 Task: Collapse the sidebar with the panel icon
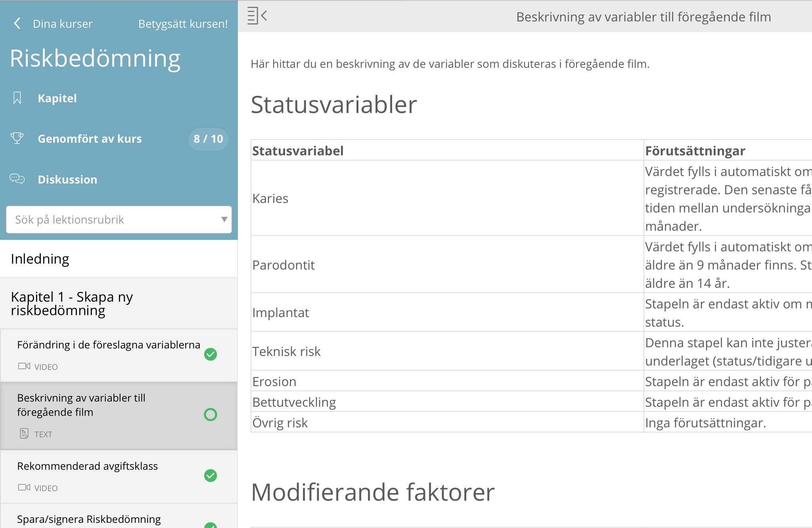tap(257, 16)
